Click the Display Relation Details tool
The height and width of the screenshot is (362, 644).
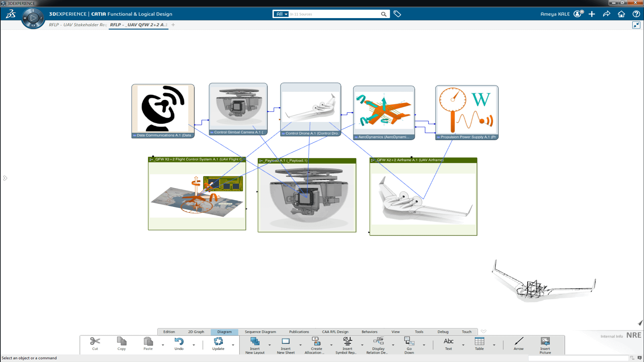(x=378, y=342)
